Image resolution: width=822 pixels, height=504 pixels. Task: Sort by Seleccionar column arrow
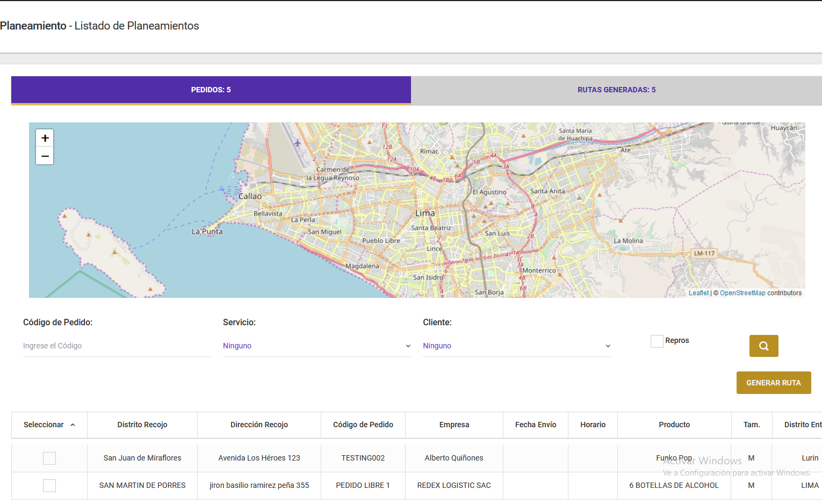(x=73, y=425)
